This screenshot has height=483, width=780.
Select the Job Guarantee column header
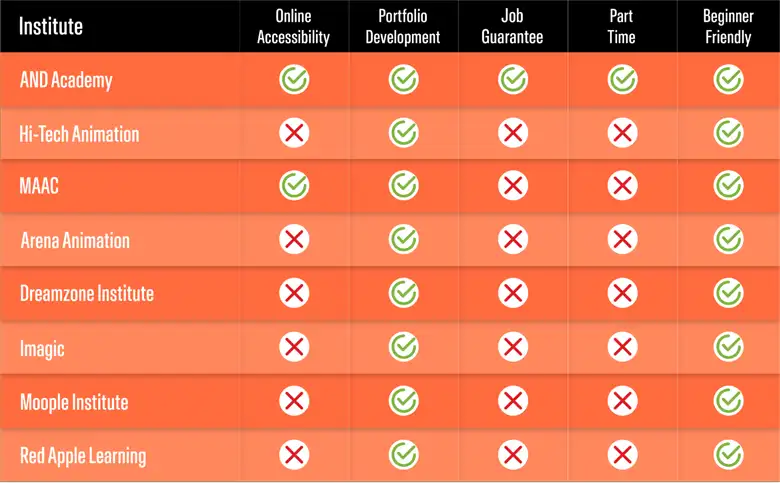pyautogui.click(x=512, y=26)
